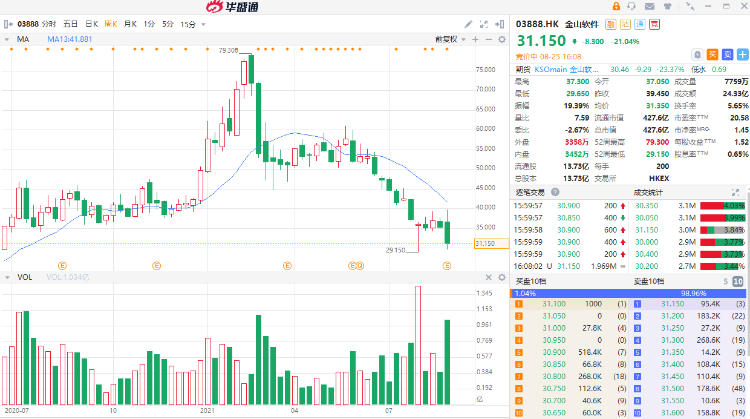
Task: Select ask price 31.500 row
Action: [689, 388]
